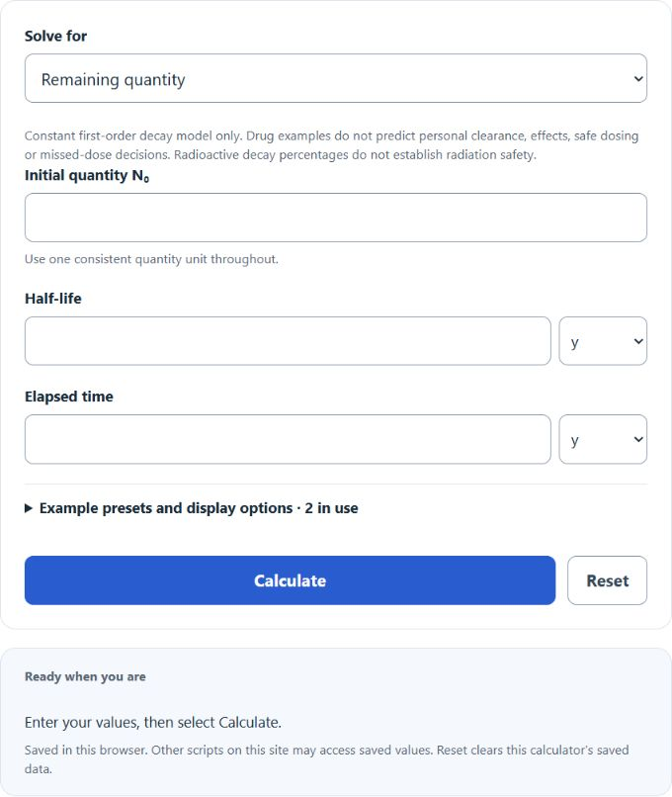Focus the Elapsed time value field
The height and width of the screenshot is (797, 672).
click(x=288, y=439)
